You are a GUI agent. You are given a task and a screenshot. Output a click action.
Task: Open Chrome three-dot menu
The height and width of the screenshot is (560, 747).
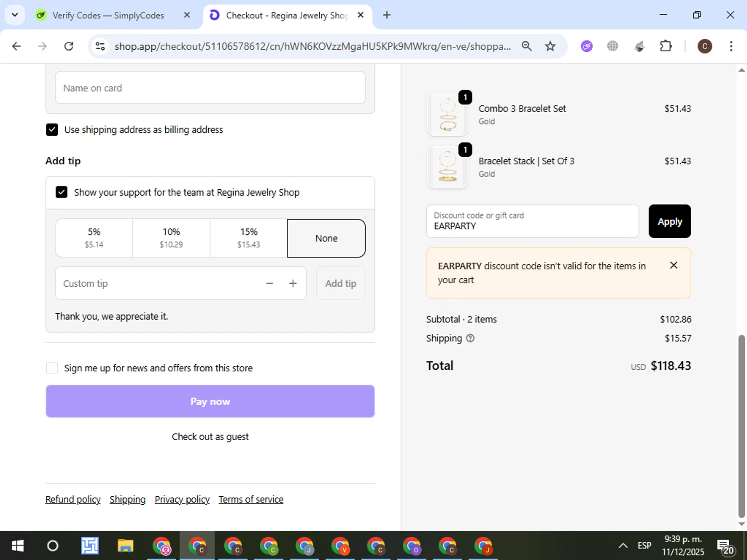coord(731,46)
